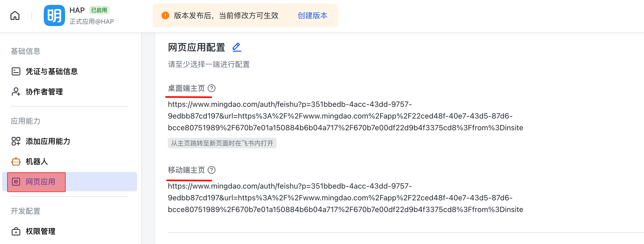Image resolution: width=644 pixels, height=244 pixels.
Task: Select 网页应用 in the sidebar
Action: coord(70,182)
